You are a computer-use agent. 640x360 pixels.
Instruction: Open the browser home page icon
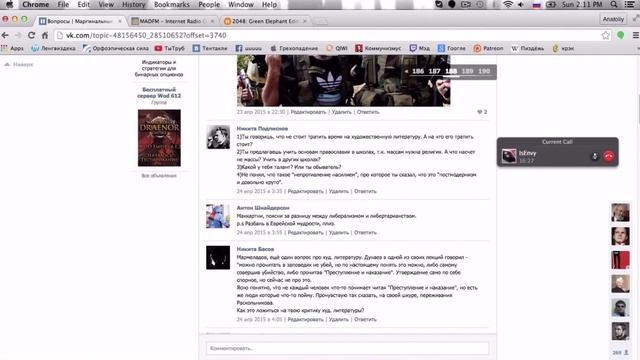pyautogui.click(x=44, y=36)
